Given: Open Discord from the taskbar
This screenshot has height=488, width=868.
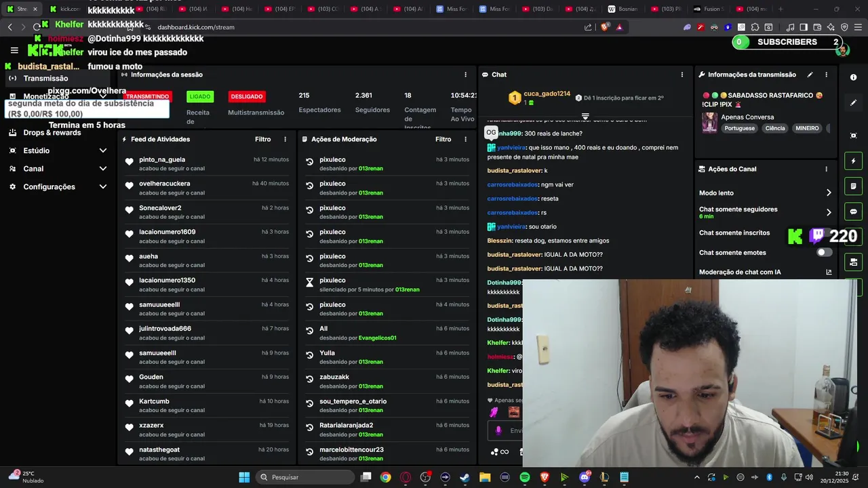Looking at the screenshot, I should [x=585, y=477].
